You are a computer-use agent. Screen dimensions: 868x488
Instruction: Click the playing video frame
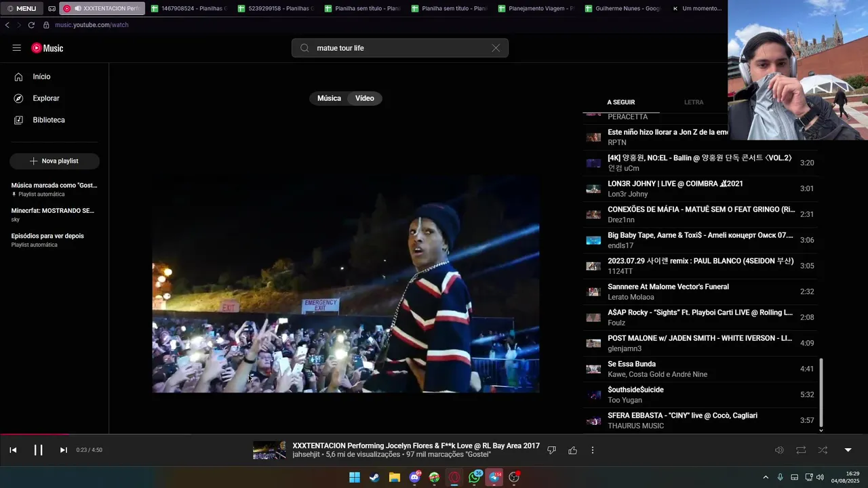tap(346, 283)
